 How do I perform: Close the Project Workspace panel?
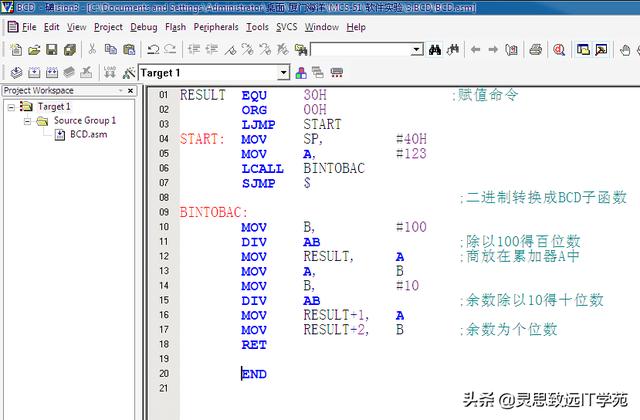pos(131,91)
